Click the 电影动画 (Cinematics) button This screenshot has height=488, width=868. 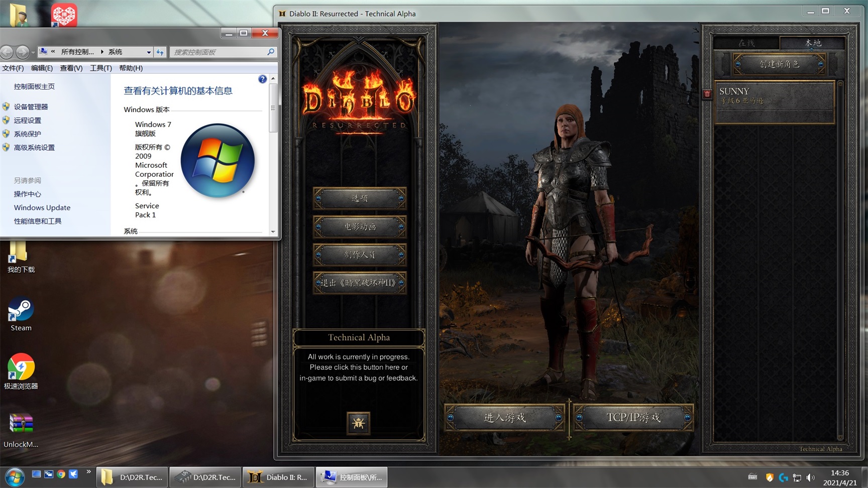click(360, 226)
